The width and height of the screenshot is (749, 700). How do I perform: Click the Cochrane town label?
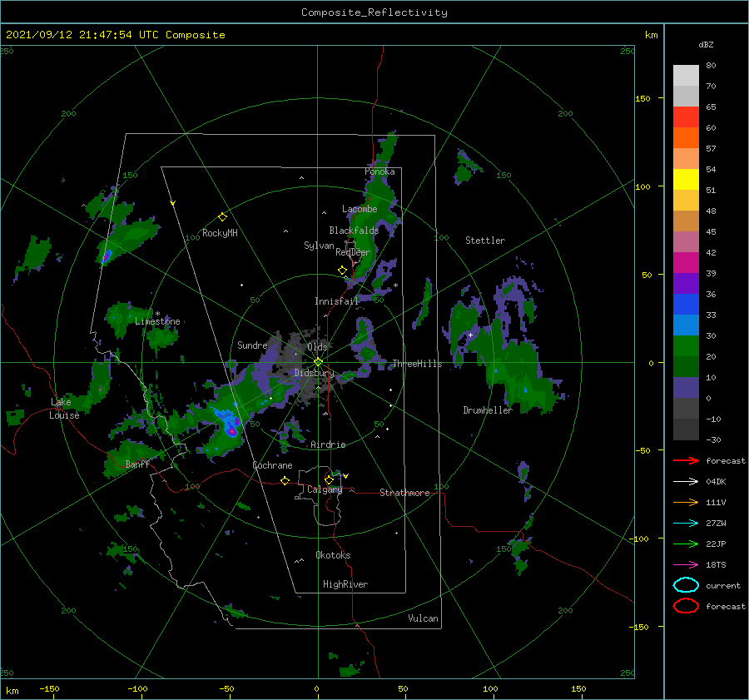tap(272, 465)
